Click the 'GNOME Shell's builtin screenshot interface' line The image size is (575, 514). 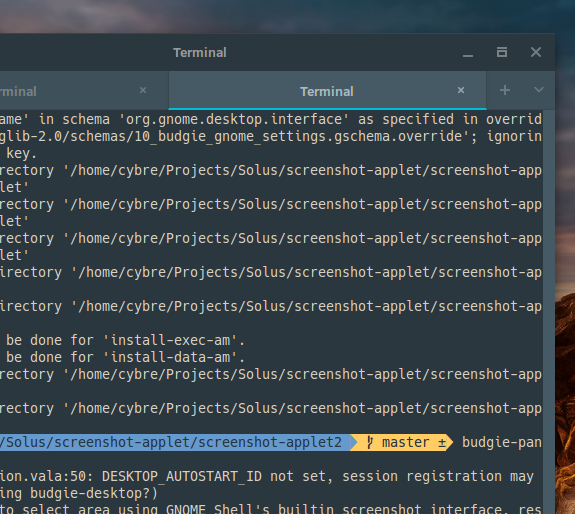pyautogui.click(x=271, y=509)
